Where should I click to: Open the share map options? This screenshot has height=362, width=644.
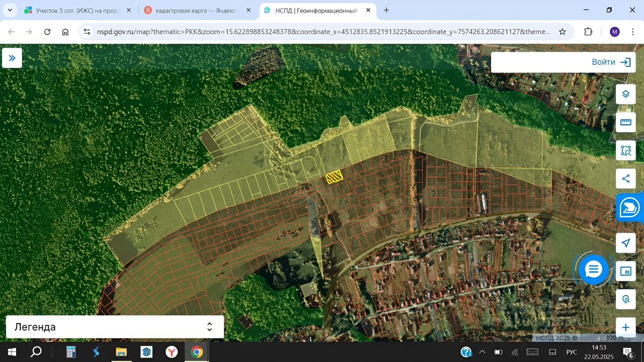click(626, 178)
